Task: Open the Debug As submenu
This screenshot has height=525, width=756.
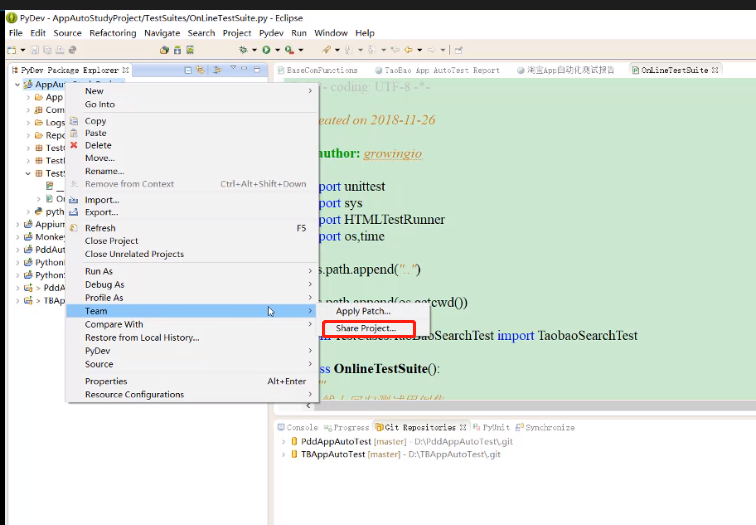Action: coord(192,284)
